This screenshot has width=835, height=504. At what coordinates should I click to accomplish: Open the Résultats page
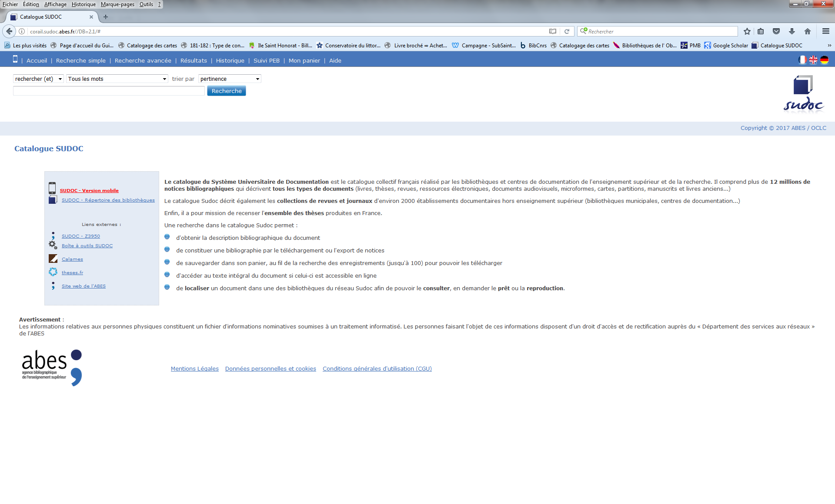click(194, 60)
